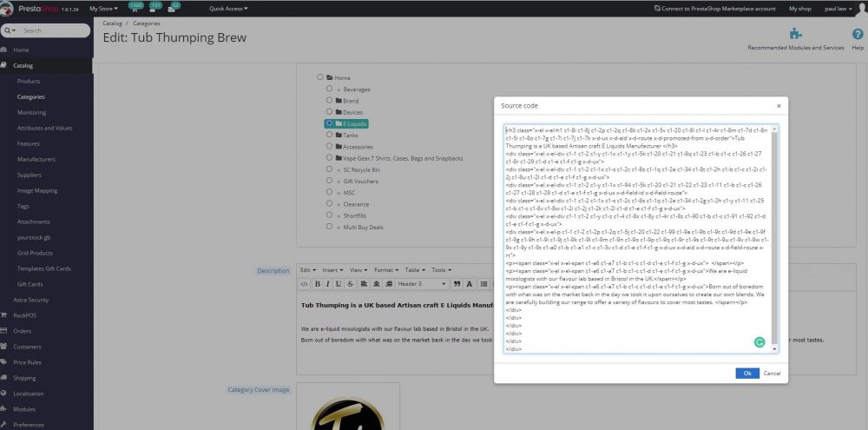Open the editor Format menu
The image size is (868, 430).
pos(386,270)
